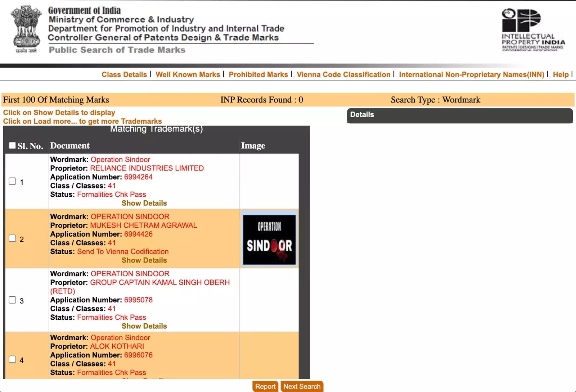Select checkbox for row 2 Mukesh Chetram Agrawal
Screen dimensions: 576x392
(13, 238)
